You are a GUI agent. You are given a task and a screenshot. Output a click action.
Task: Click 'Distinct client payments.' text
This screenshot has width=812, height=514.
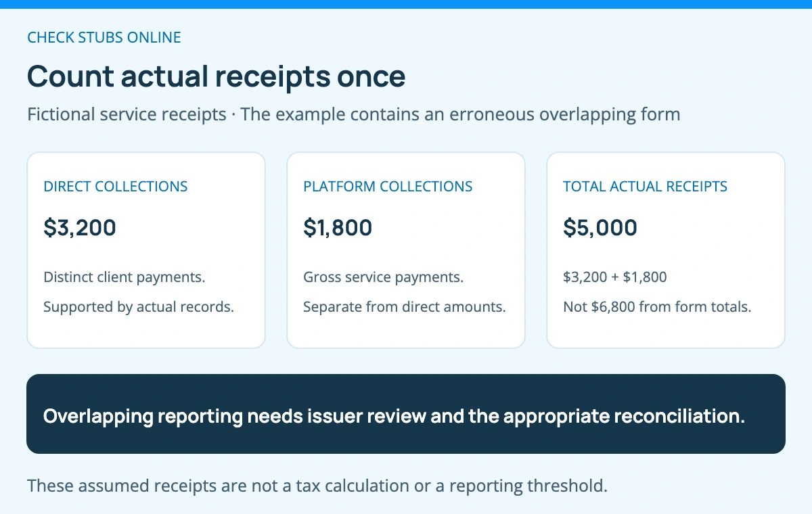pyautogui.click(x=125, y=277)
